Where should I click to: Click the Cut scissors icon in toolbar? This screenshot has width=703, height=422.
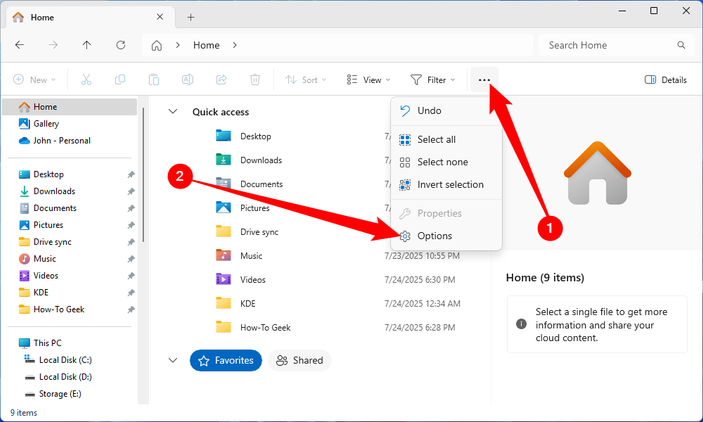pyautogui.click(x=86, y=80)
